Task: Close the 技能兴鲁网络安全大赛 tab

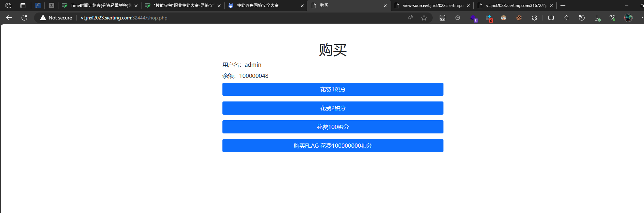Action: tap(302, 6)
